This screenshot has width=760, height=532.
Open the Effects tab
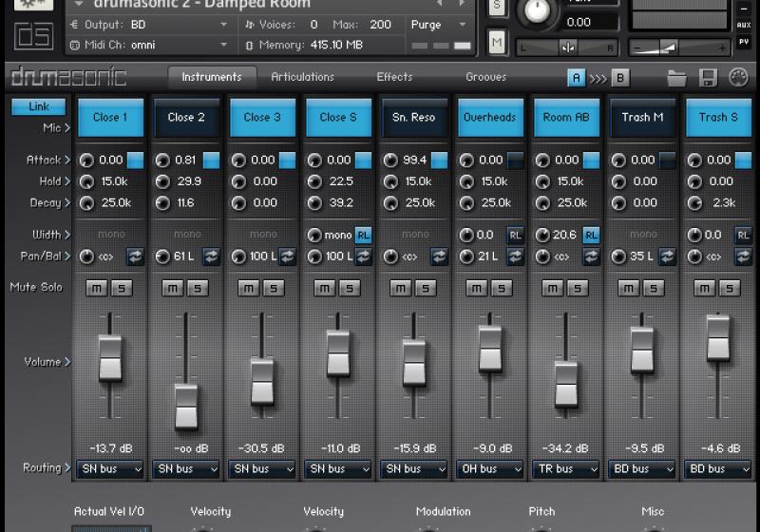click(x=394, y=77)
